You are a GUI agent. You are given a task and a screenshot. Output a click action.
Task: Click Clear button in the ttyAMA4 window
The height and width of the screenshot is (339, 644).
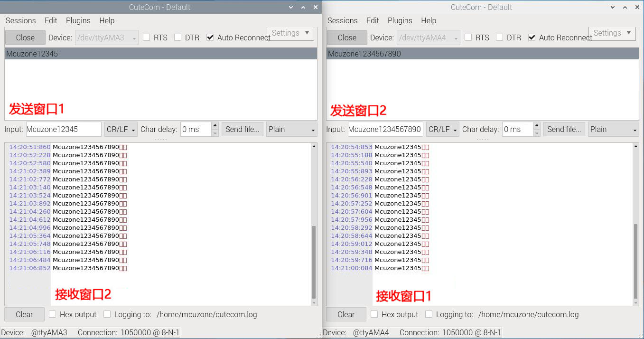[x=346, y=314]
